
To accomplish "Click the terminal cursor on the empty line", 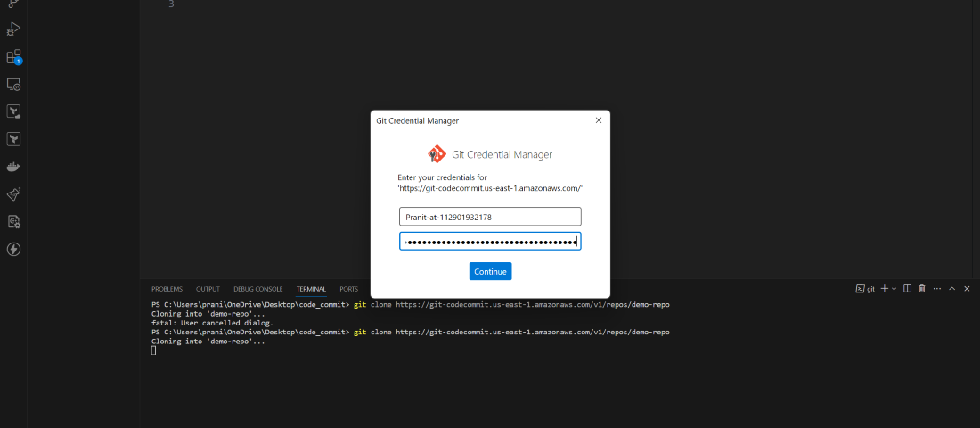I will point(154,350).
